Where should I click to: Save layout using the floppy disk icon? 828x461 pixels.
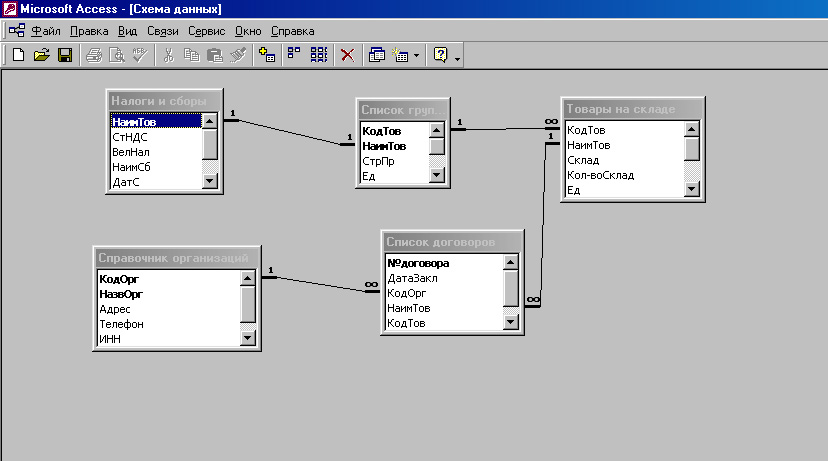pos(65,55)
